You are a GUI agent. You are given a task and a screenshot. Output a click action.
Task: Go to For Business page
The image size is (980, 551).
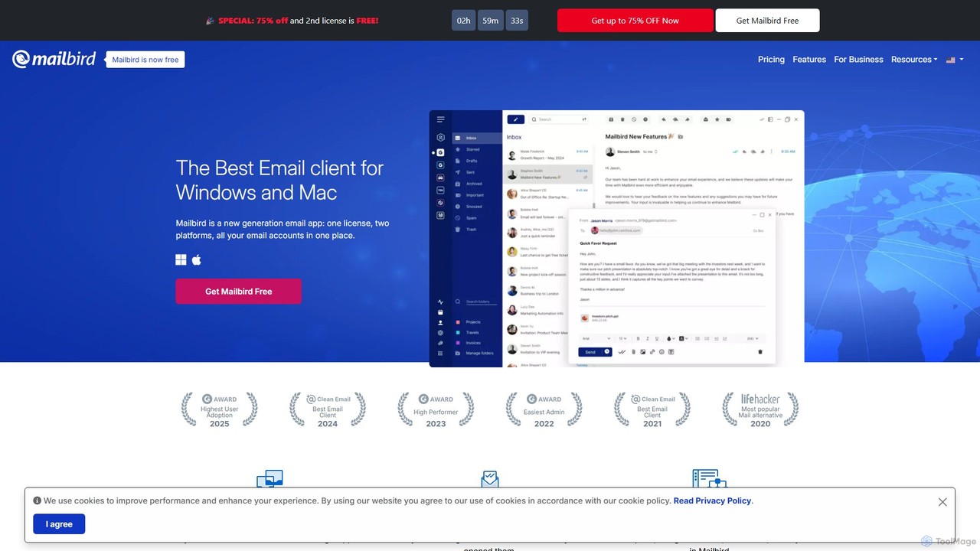858,60
